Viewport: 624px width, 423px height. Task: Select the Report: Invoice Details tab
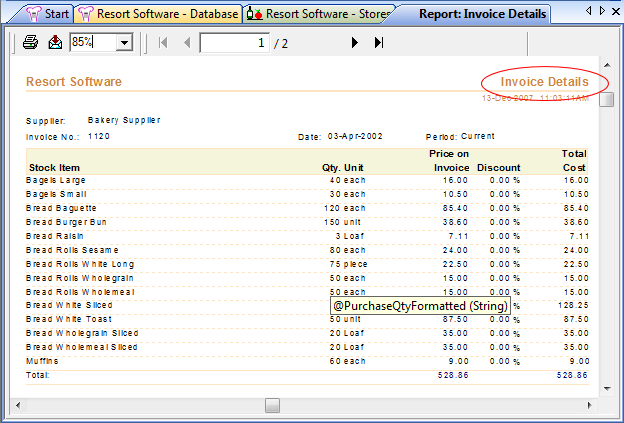[x=482, y=14]
